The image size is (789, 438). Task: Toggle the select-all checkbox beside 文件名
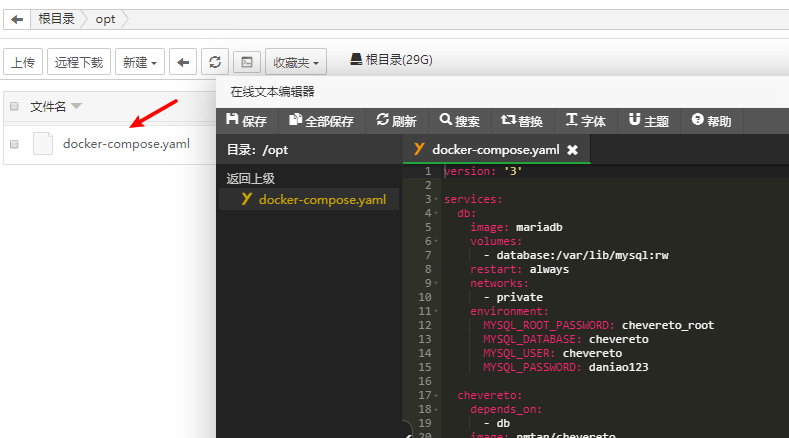pos(14,106)
